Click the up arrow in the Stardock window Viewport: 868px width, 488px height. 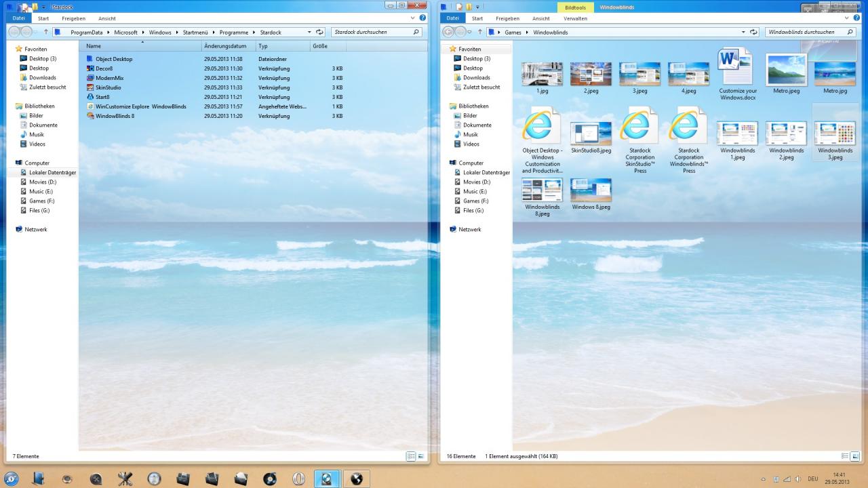point(46,32)
